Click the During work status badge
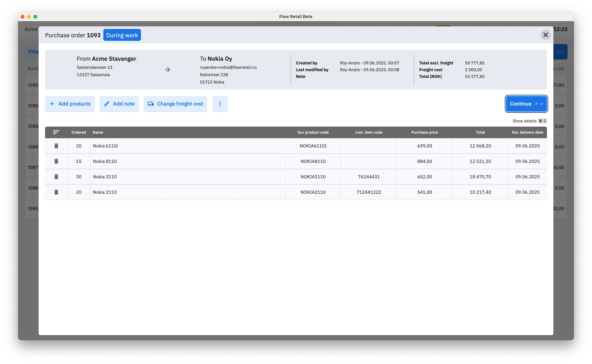 [122, 35]
